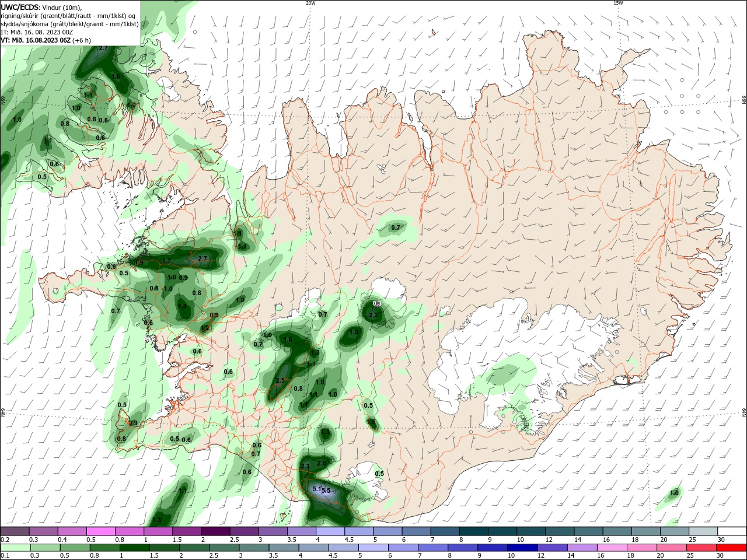
Task: Click the 20W longitude label
Action: pos(310,3)
